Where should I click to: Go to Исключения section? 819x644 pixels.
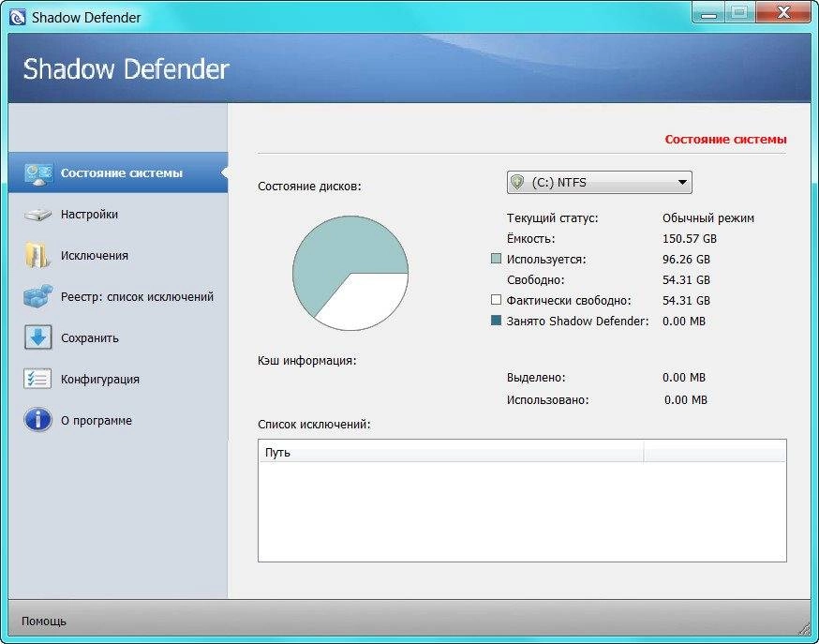[118, 255]
